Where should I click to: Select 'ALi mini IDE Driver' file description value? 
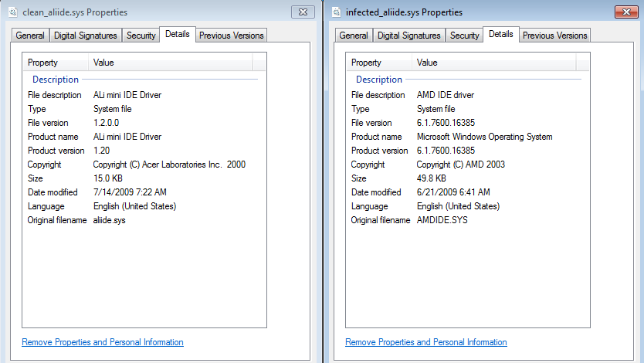127,95
